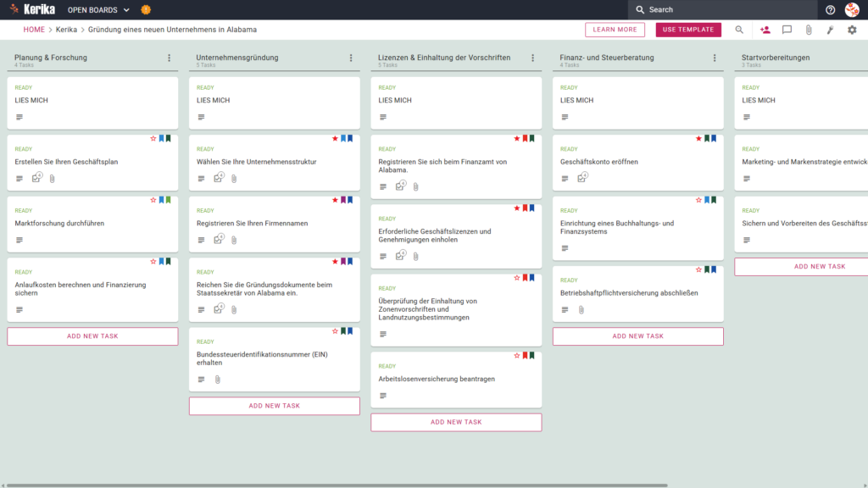Click scroll right arrow on horizontal scrollbar
Viewport: 868px width, 488px height.
[865, 485]
